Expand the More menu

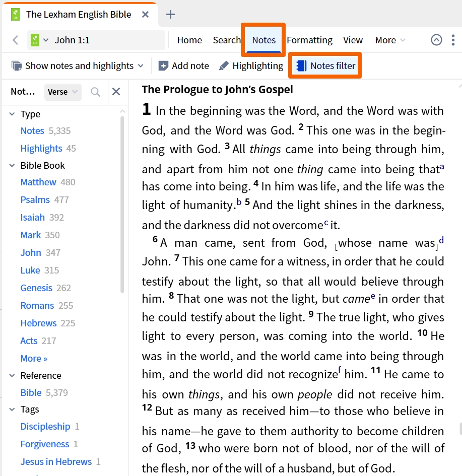pos(390,40)
